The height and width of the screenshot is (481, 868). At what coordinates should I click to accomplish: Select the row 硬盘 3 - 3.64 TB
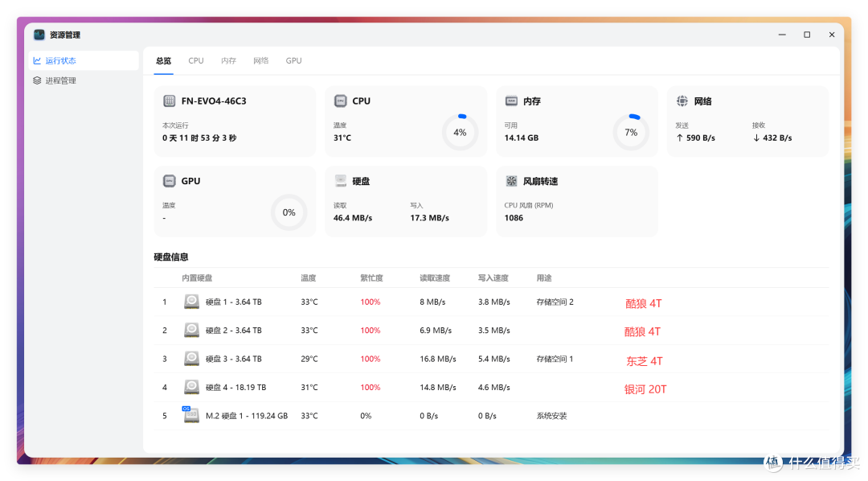click(491, 359)
